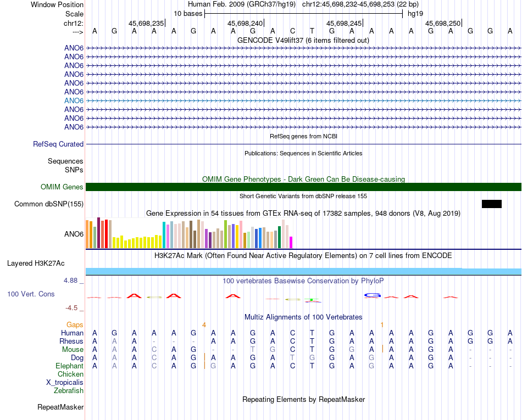The height and width of the screenshot is (420, 522).
Task: Click the light blue Layered H3K27Ac bar
Action: pos(303,271)
